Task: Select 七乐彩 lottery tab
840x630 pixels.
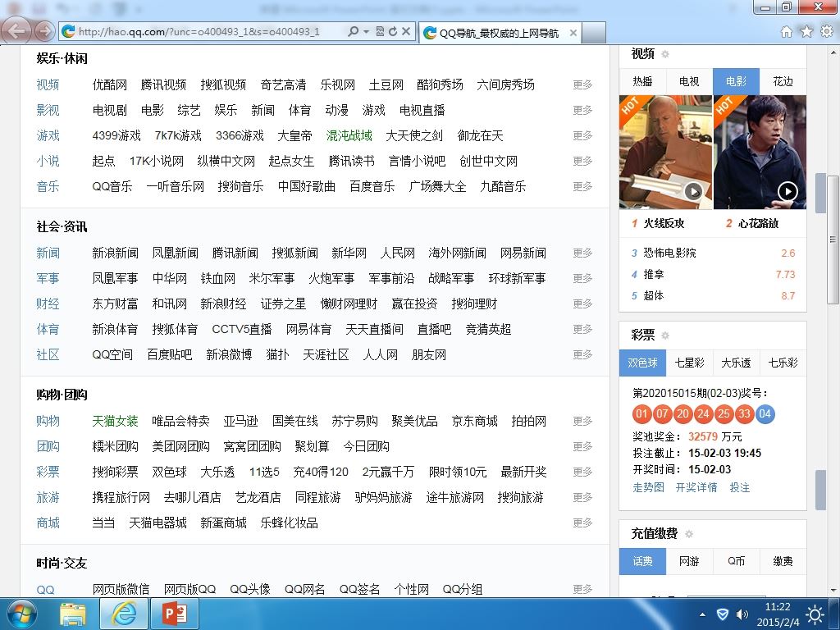Action: click(783, 363)
